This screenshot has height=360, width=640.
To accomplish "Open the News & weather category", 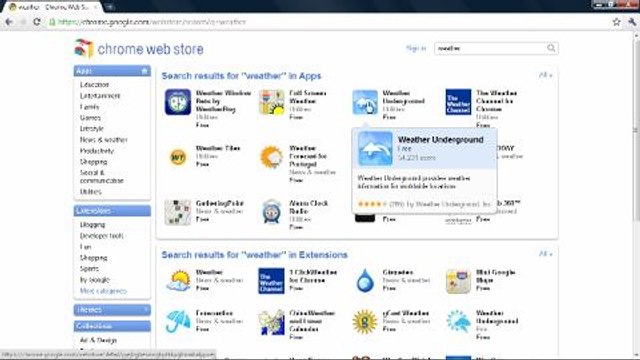I will tap(104, 140).
